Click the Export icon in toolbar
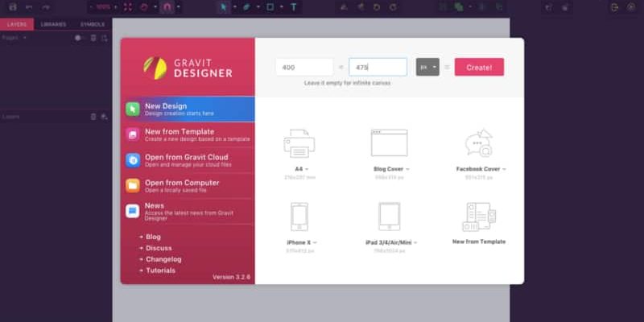Screen dimensions: 644x322 [614, 7]
